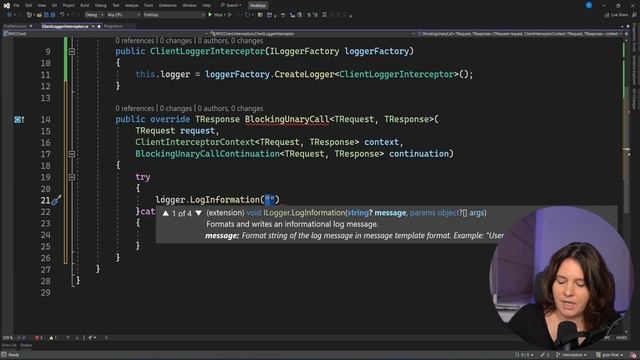
Task: Click the Hot Reload/restart circular icon
Action: (247, 15)
